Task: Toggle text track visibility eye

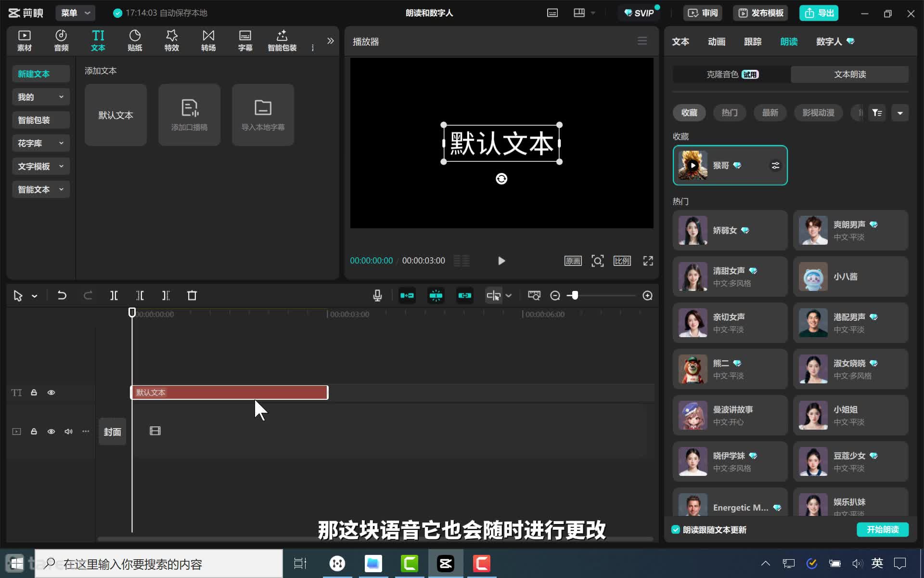Action: pyautogui.click(x=51, y=392)
